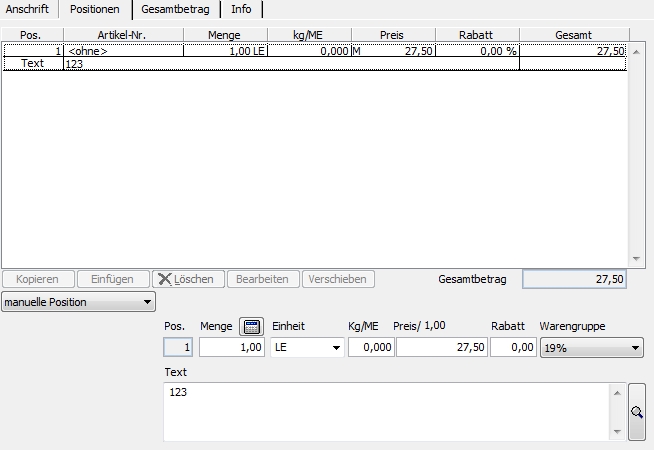Click the X icon on Löschen button

click(x=165, y=279)
